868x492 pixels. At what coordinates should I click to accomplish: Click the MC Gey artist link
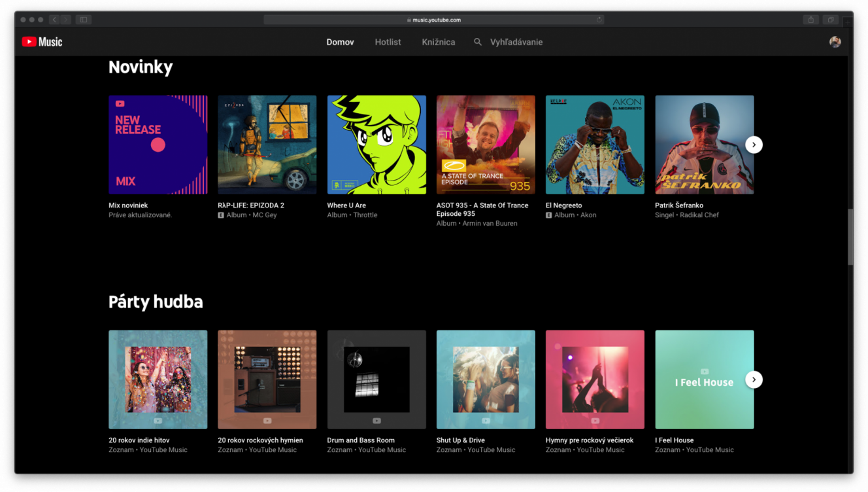point(265,215)
